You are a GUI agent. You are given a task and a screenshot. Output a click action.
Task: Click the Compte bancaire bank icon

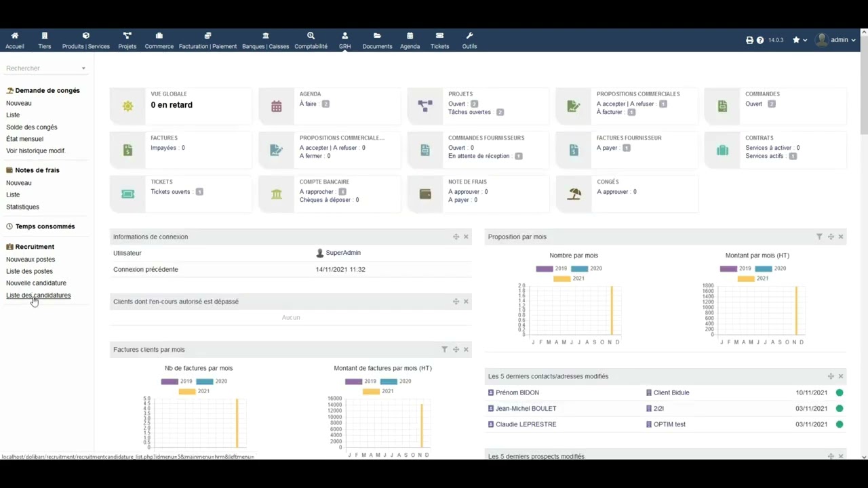(276, 195)
